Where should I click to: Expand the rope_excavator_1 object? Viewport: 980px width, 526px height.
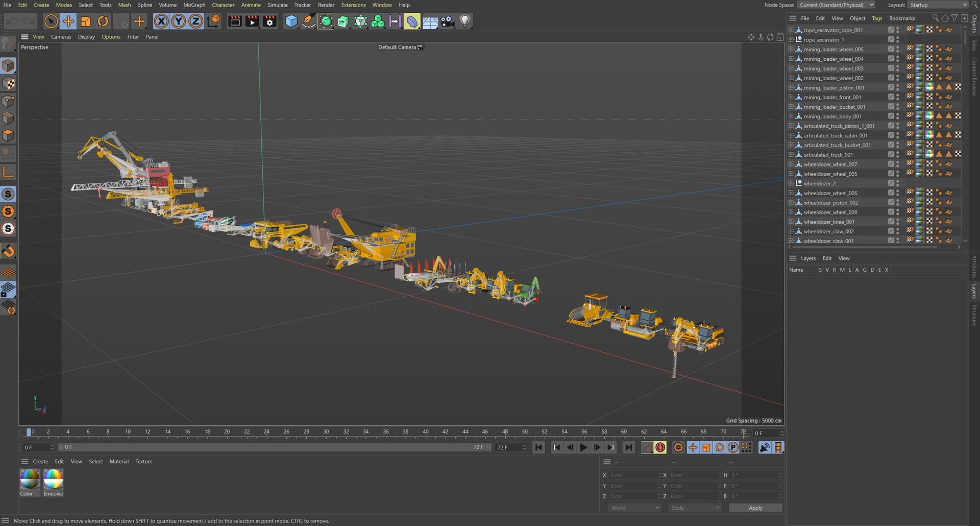pyautogui.click(x=791, y=40)
